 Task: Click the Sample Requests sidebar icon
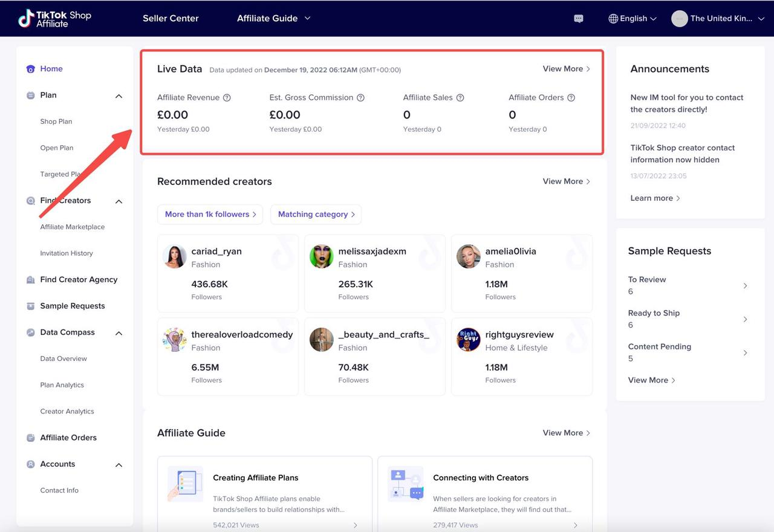(x=31, y=306)
